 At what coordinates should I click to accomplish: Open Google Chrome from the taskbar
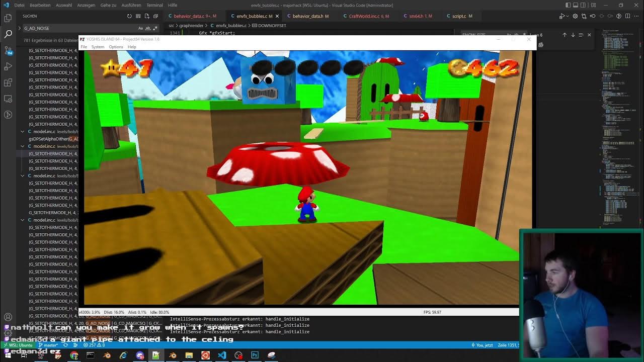pyautogui.click(x=74, y=355)
